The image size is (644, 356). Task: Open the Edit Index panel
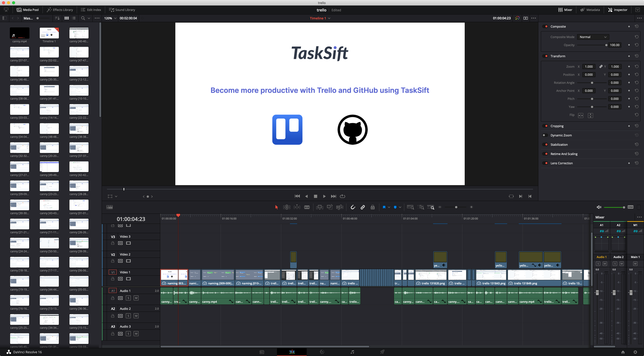(91, 10)
